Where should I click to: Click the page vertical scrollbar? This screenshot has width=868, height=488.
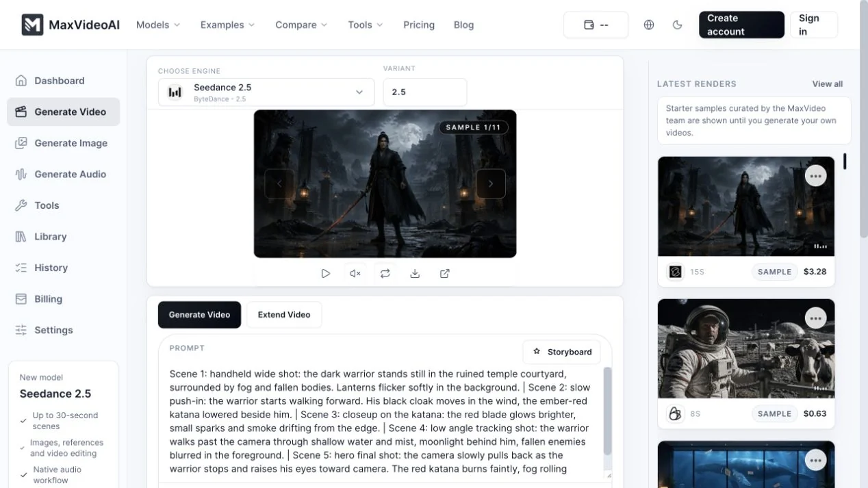tap(863, 120)
